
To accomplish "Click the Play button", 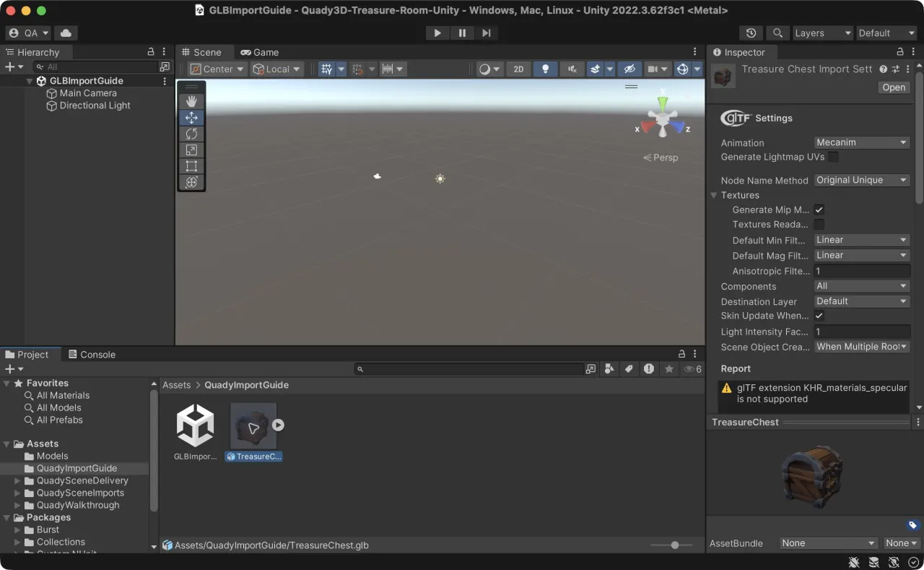I will [x=437, y=33].
